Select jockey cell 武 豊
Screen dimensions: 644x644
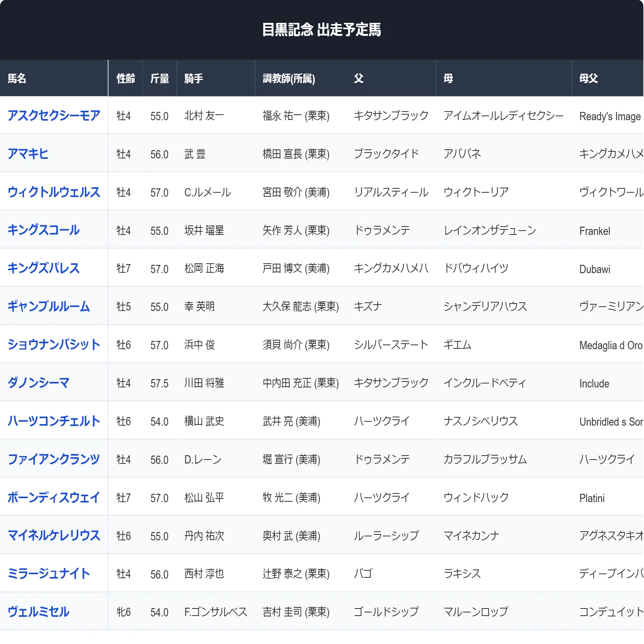216,154
